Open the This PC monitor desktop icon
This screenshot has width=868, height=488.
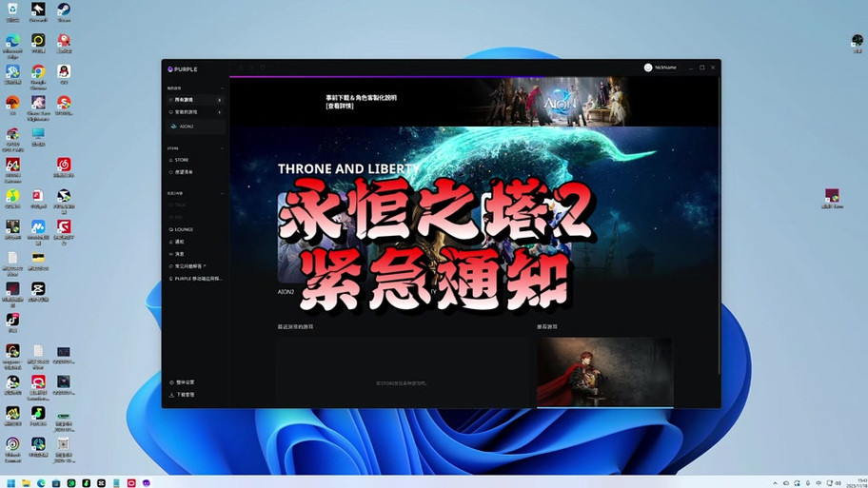[38, 136]
